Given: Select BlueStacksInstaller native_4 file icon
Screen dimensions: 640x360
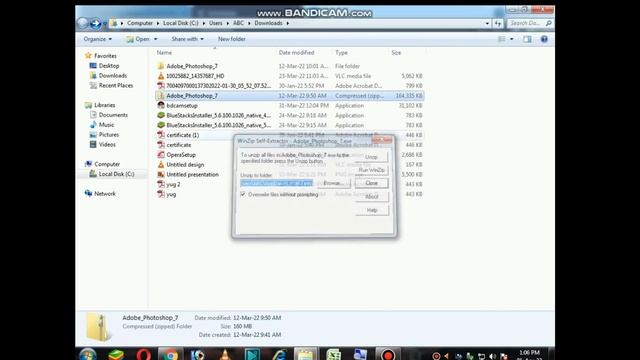Looking at the screenshot, I should (161, 115).
